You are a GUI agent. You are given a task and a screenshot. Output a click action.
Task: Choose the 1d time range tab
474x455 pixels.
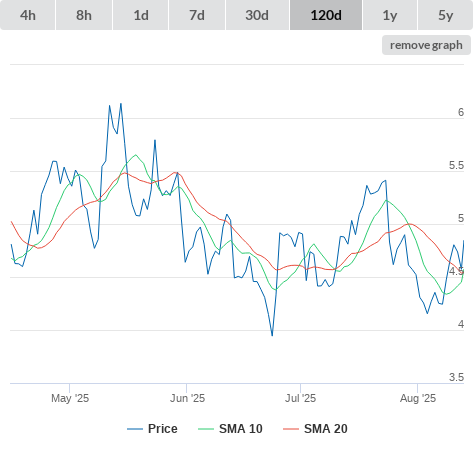point(141,15)
